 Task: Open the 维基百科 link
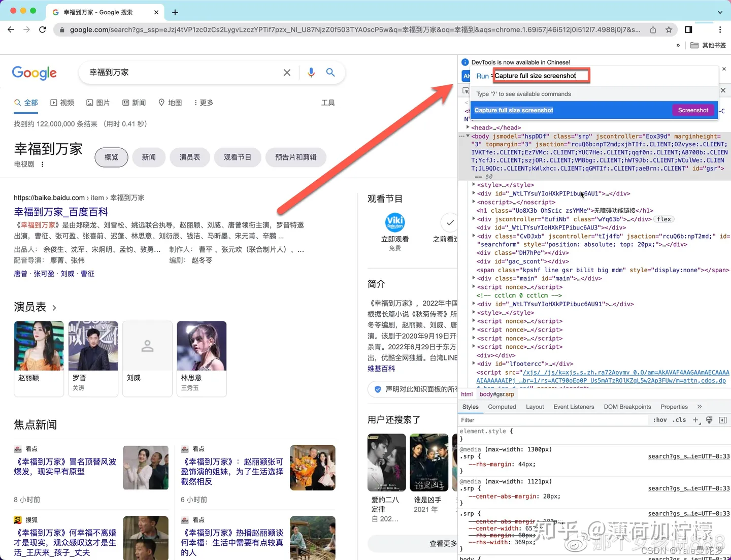pyautogui.click(x=381, y=369)
